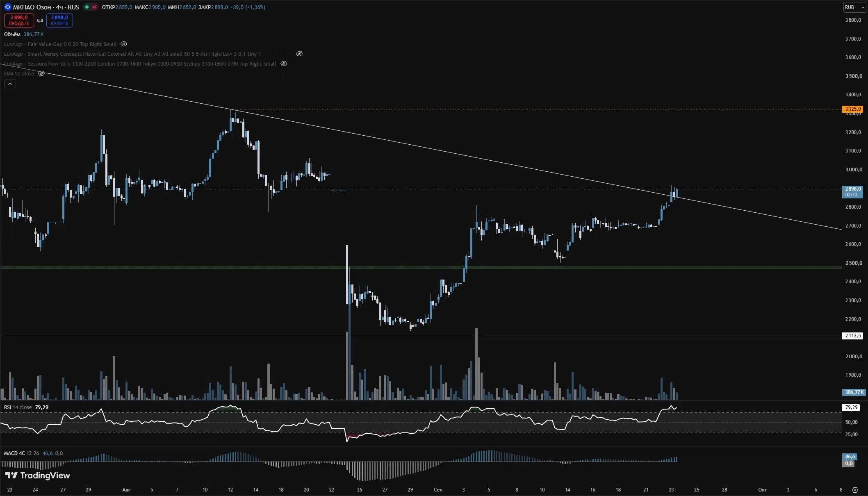Click the +39,0 (+1,36%) change value
Image resolution: width=868 pixels, height=496 pixels.
[x=248, y=7]
